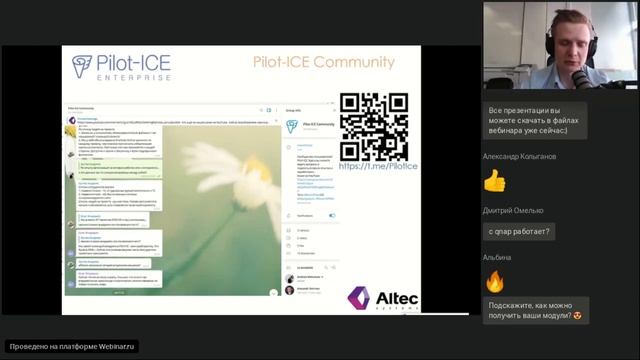
Task: Click the green highlighted message in chat
Action: tap(119, 169)
